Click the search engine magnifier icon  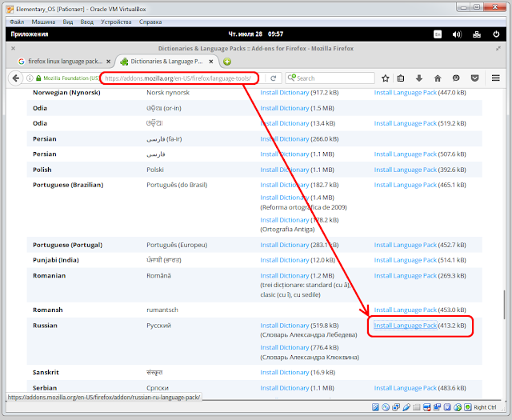[x=291, y=78]
